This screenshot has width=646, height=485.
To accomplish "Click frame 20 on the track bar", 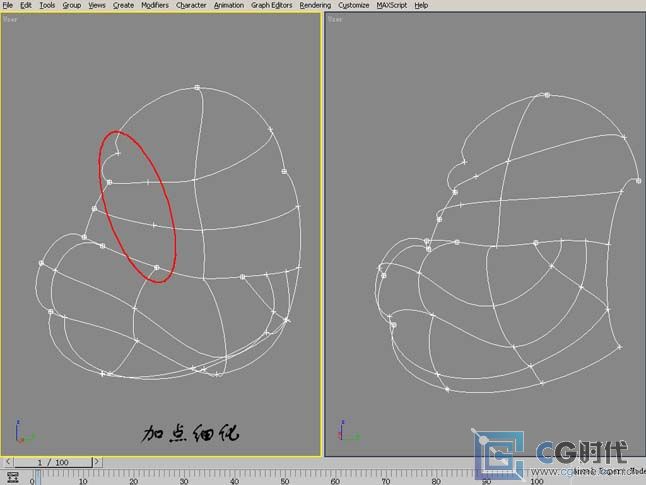I will coord(133,478).
